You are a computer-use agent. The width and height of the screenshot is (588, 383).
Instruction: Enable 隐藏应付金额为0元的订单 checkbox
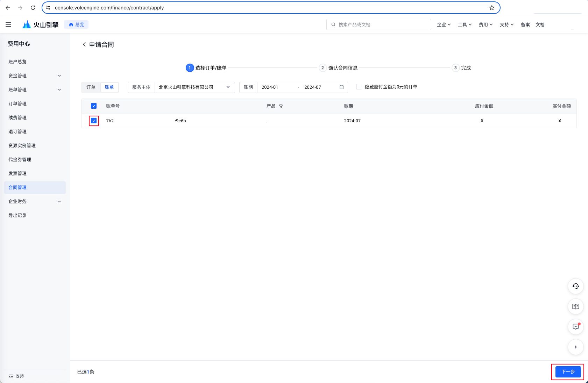[x=359, y=87]
